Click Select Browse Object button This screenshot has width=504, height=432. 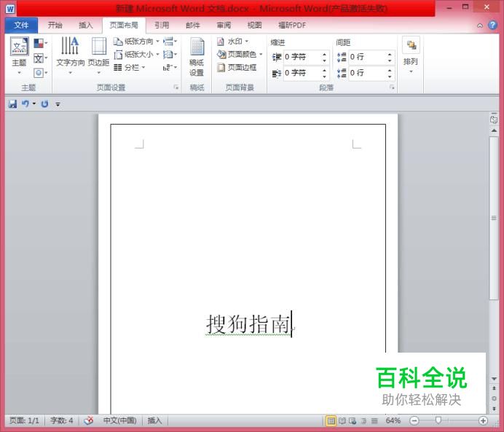[494, 398]
